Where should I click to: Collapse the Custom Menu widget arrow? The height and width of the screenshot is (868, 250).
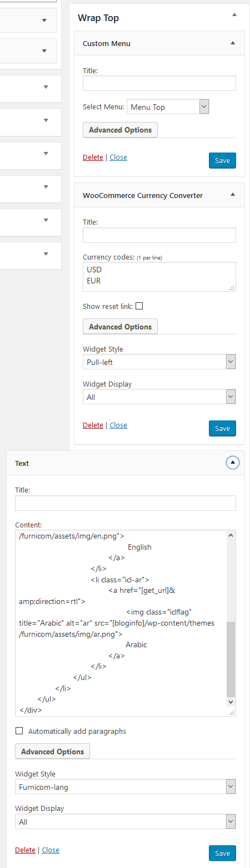pyautogui.click(x=233, y=43)
